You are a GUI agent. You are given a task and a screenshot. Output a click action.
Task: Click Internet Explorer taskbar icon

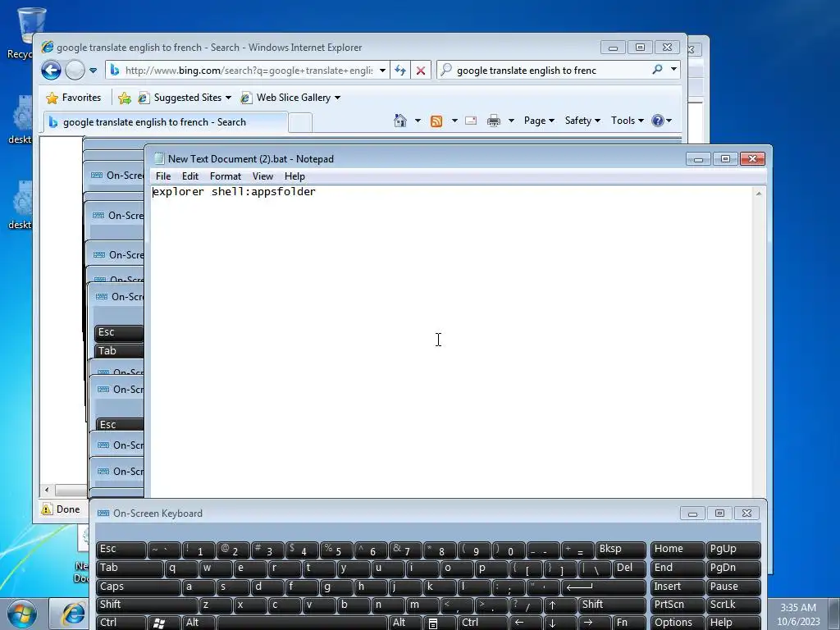coord(73,614)
